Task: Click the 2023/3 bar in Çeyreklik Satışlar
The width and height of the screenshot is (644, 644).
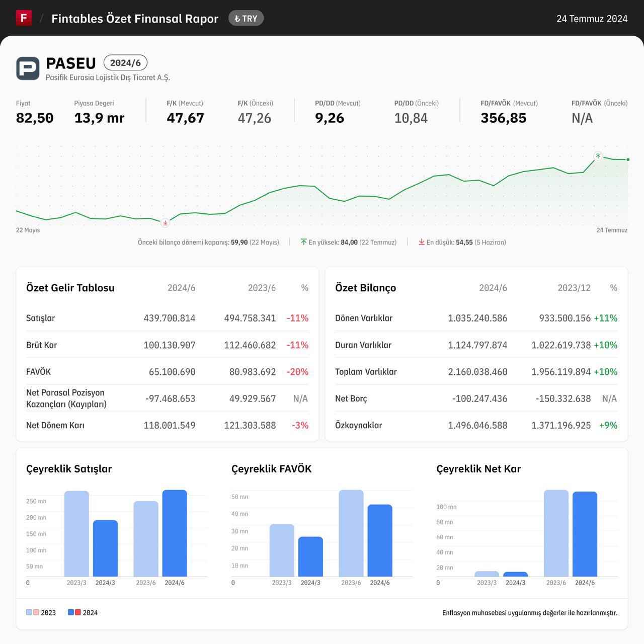Action: [x=76, y=534]
